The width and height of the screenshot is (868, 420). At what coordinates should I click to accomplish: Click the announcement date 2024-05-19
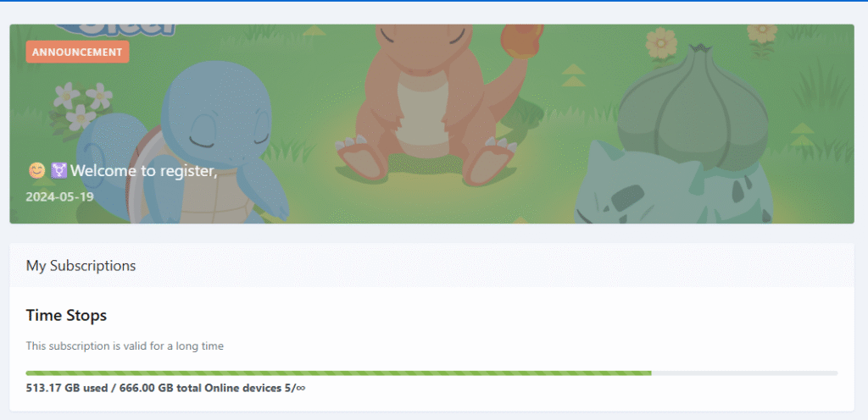pyautogui.click(x=59, y=197)
